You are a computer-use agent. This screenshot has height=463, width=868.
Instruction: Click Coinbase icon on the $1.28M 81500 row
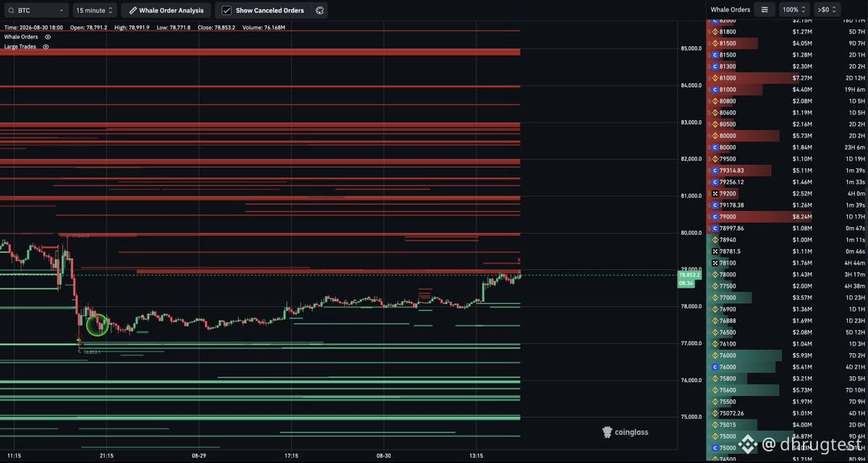pyautogui.click(x=714, y=55)
